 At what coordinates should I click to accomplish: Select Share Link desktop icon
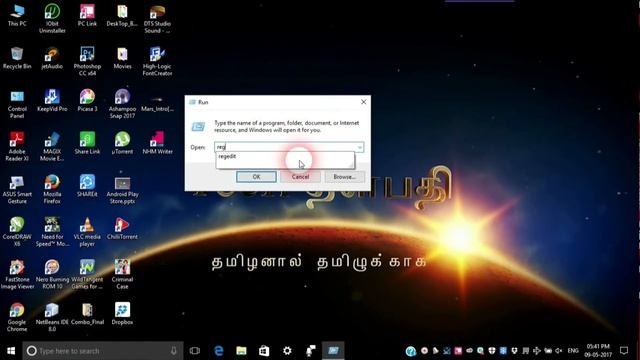click(87, 143)
